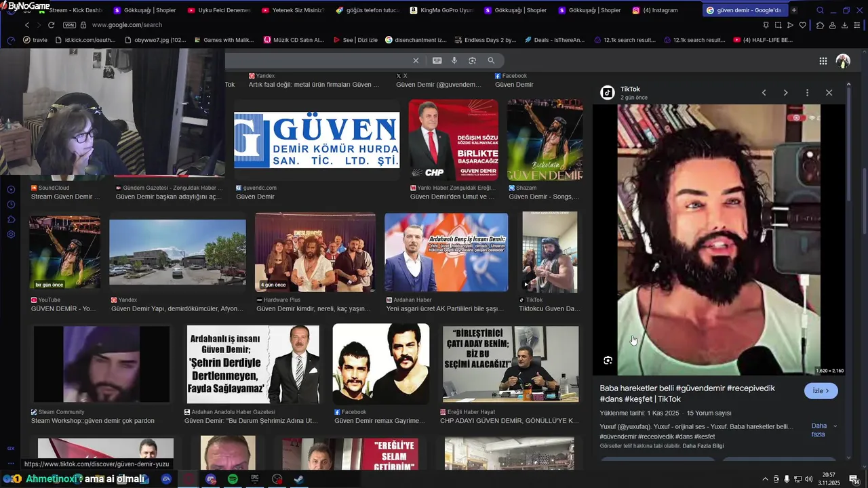Open the tab search magnifier icon
868x488 pixels.
coord(820,10)
